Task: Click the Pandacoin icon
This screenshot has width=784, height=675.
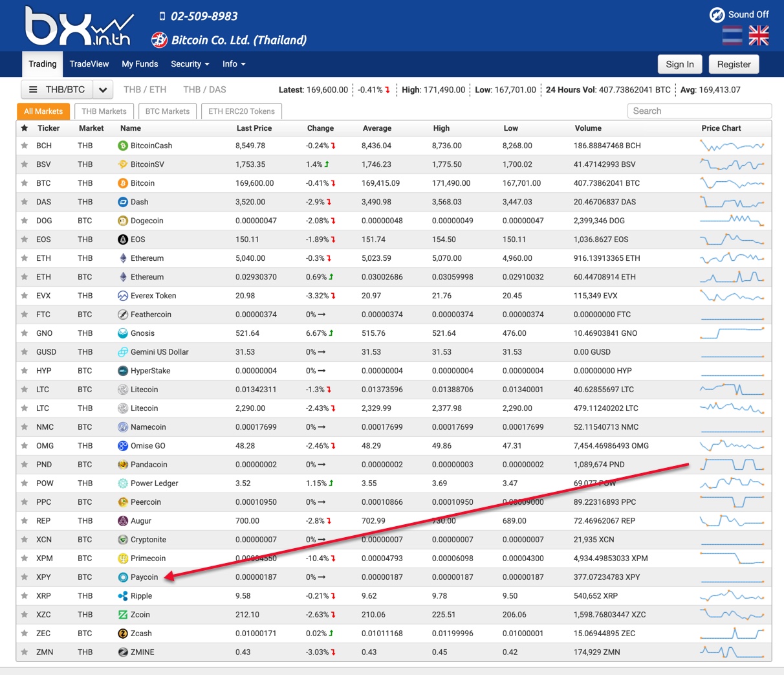Action: (123, 465)
